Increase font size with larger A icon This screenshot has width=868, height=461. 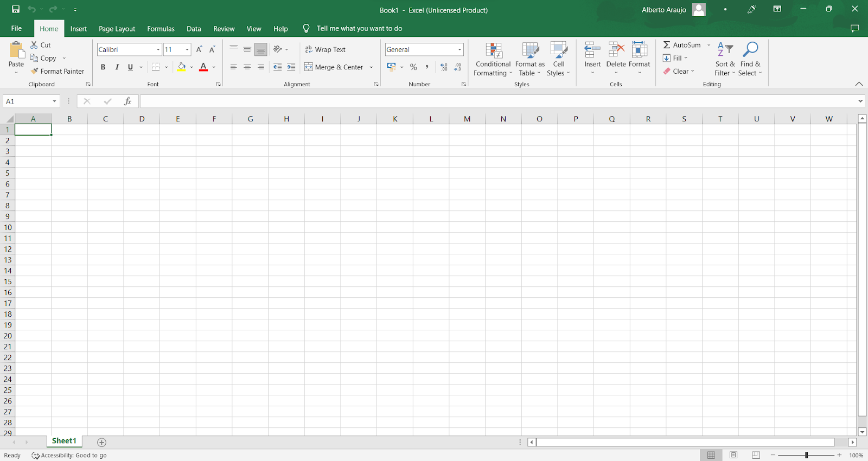pos(199,49)
